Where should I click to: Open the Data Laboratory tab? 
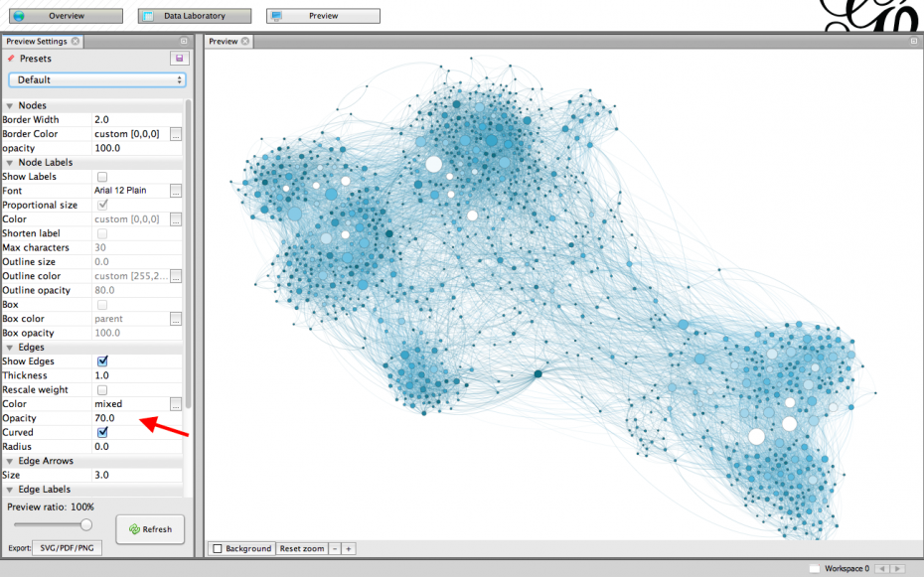coord(194,16)
